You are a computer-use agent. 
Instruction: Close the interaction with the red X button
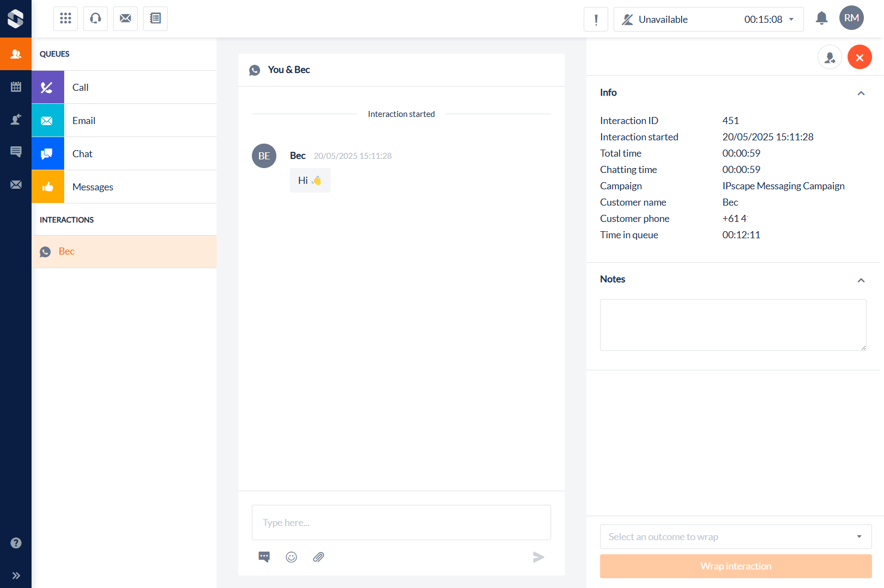point(860,57)
